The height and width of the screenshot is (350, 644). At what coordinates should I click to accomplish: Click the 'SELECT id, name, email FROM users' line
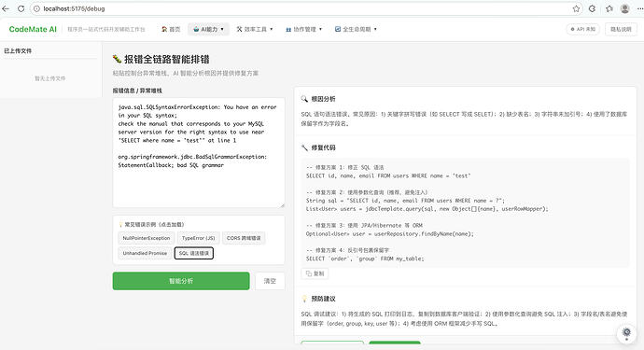[388, 175]
